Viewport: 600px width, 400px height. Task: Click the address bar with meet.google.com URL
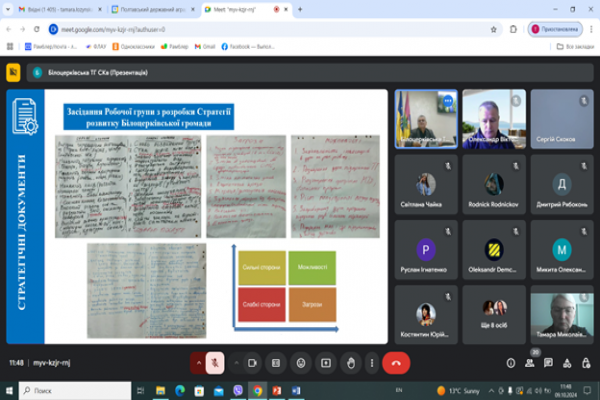tap(274, 29)
